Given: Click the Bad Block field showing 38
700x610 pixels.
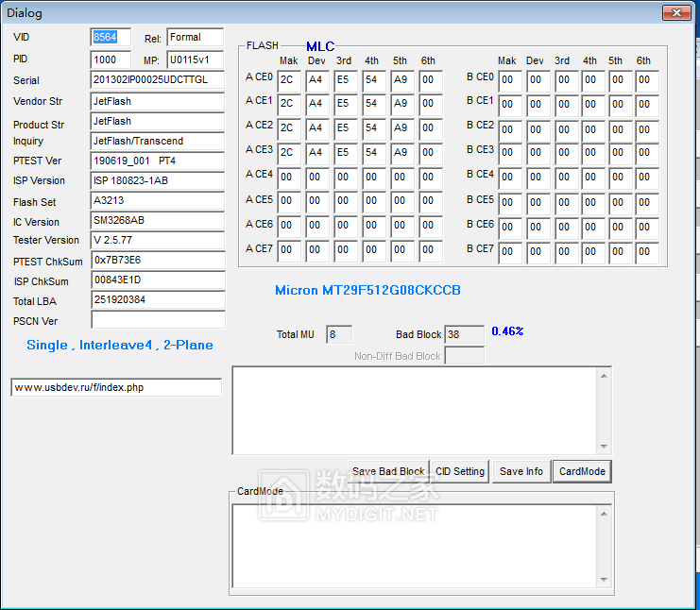Looking at the screenshot, I should [465, 334].
